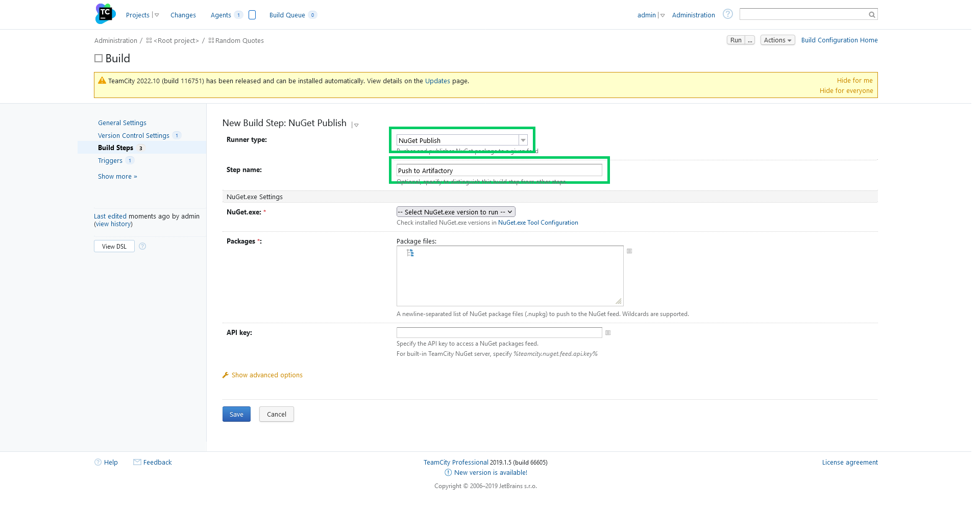Click the warning icon in update banner

(102, 81)
